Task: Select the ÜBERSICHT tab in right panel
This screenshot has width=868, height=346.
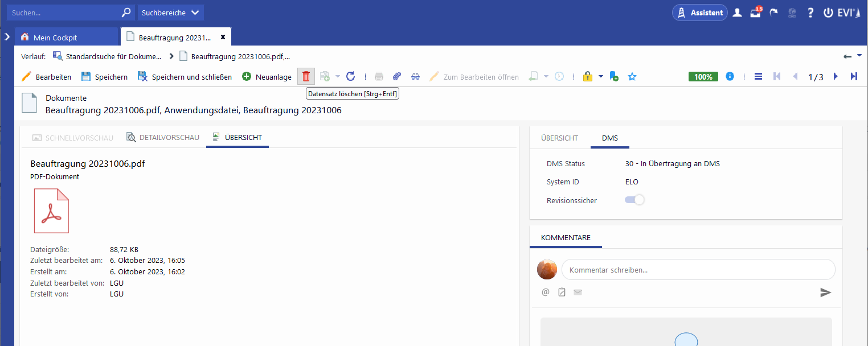Action: pos(559,138)
